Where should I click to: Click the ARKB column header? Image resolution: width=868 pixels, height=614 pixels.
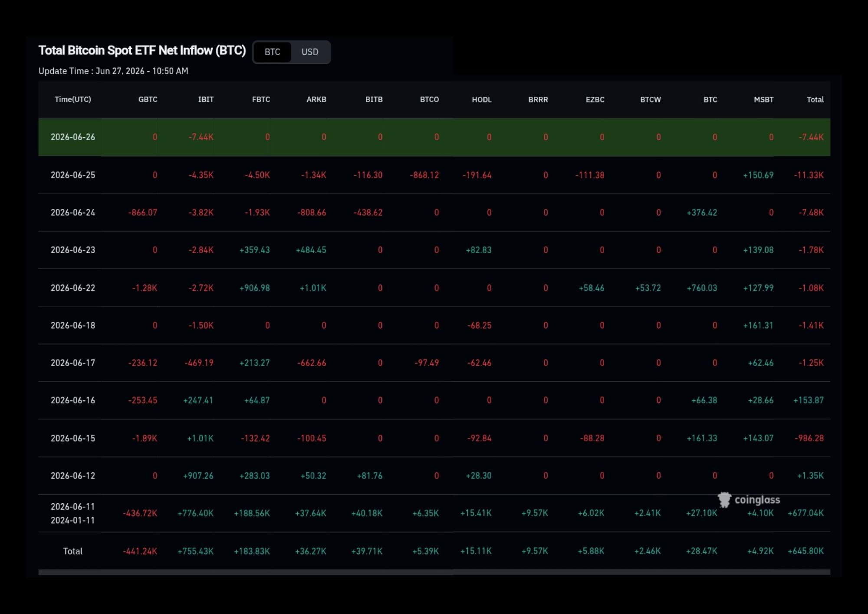(x=316, y=99)
